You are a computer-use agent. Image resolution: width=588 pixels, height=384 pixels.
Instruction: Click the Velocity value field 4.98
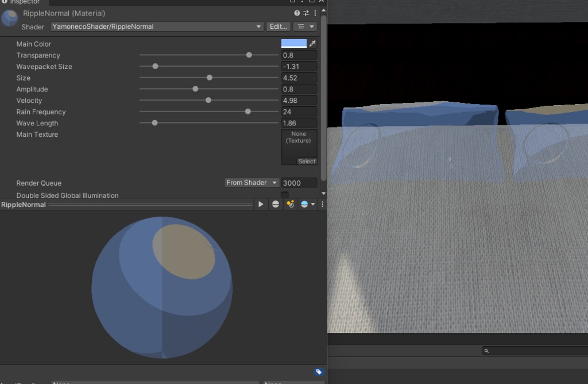(299, 100)
